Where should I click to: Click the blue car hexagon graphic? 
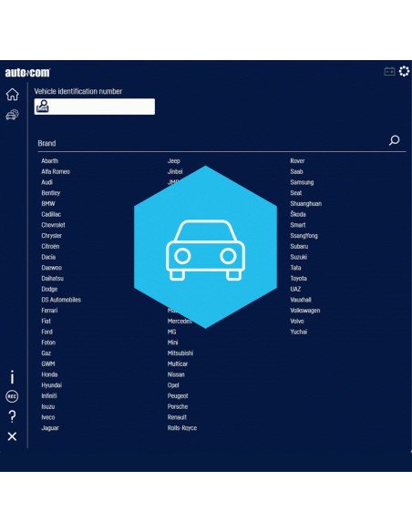click(x=205, y=247)
